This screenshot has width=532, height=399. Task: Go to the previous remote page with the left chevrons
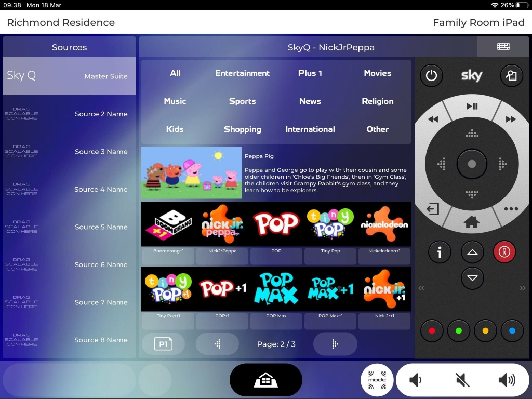[x=421, y=288]
